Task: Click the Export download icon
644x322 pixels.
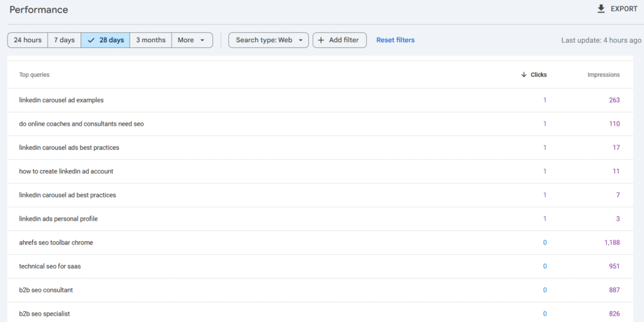Action: (601, 9)
